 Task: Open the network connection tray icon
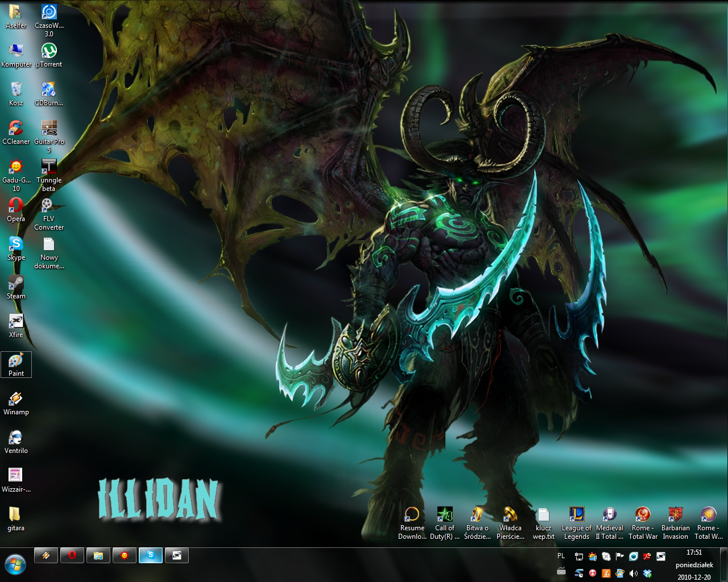(x=579, y=556)
